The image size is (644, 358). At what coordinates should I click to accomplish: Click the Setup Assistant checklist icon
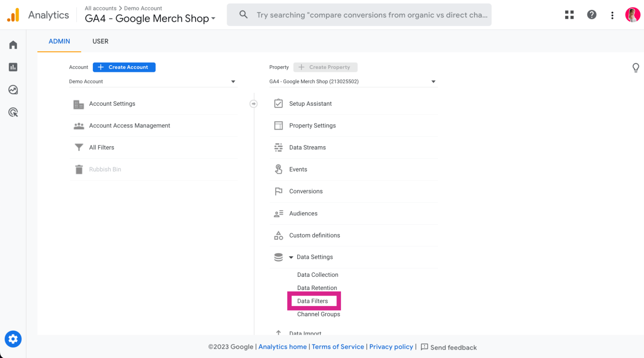278,103
